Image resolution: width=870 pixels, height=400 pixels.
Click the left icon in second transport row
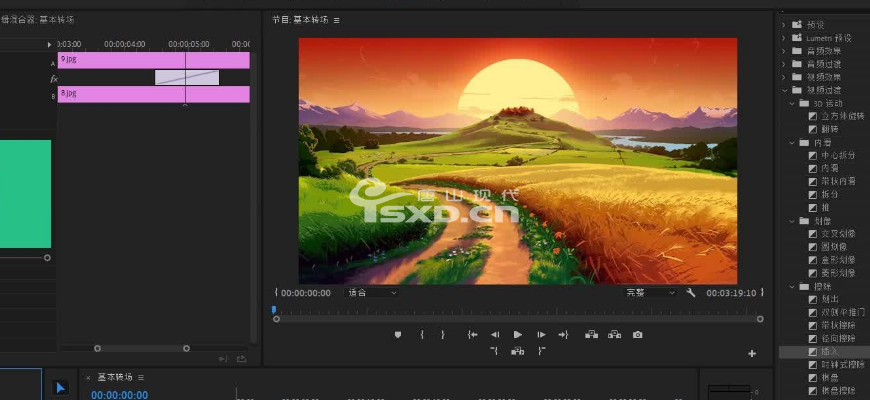[x=494, y=351]
